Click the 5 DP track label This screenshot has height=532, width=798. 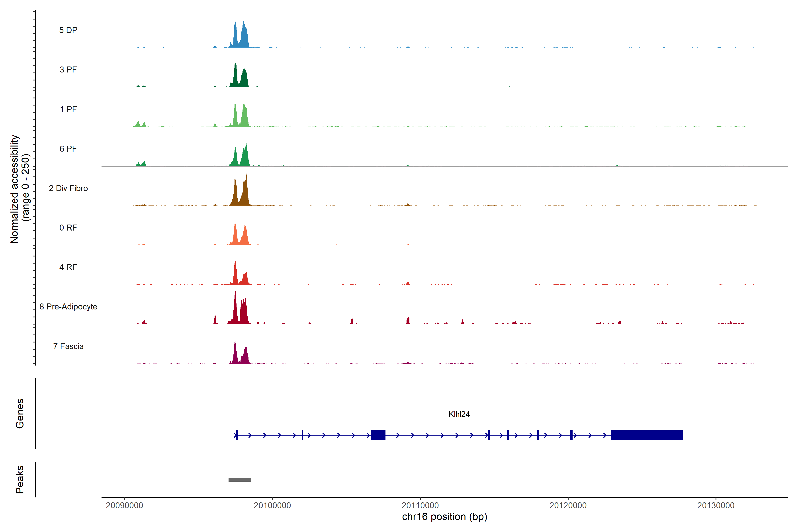[68, 30]
